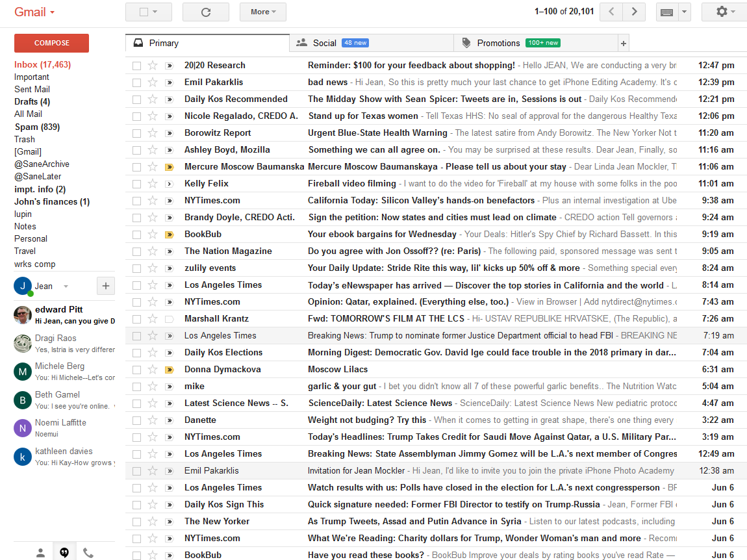
Task: Select the mike garlic email checkbox
Action: pyautogui.click(x=136, y=387)
